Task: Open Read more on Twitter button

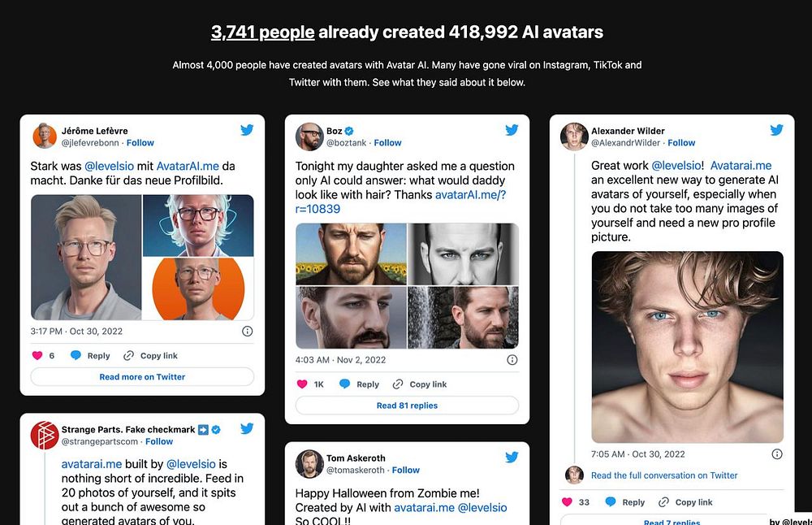Action: click(x=142, y=377)
